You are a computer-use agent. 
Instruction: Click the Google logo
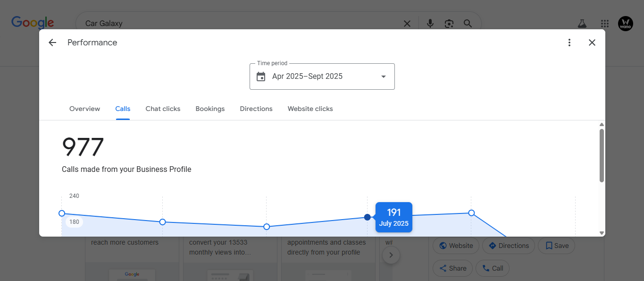click(x=33, y=23)
